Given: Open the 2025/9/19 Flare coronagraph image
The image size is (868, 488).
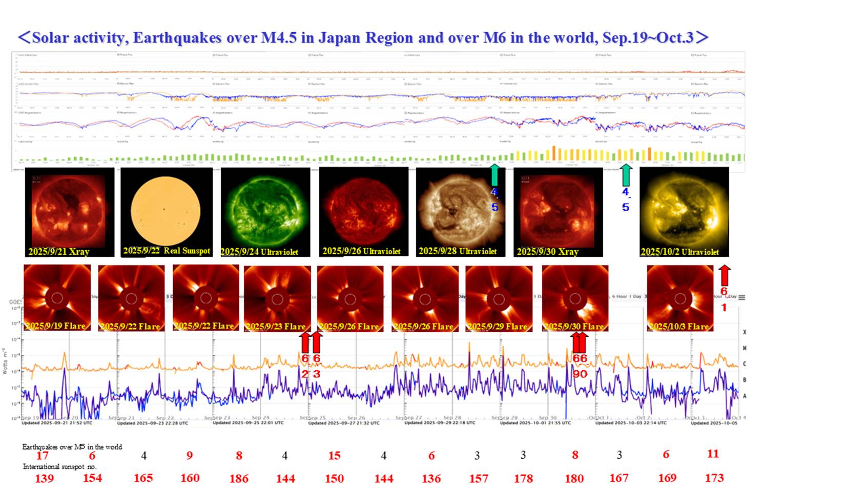Looking at the screenshot, I should click(57, 298).
